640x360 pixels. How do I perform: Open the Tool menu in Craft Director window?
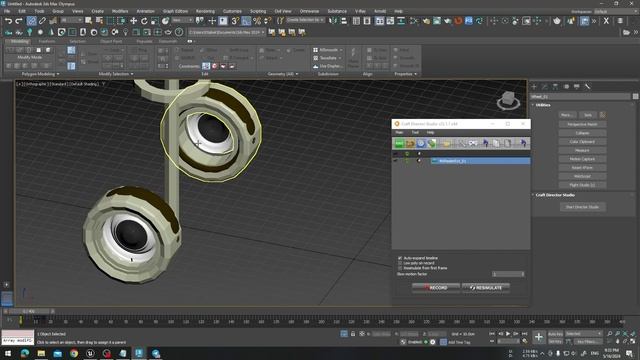pyautogui.click(x=415, y=133)
